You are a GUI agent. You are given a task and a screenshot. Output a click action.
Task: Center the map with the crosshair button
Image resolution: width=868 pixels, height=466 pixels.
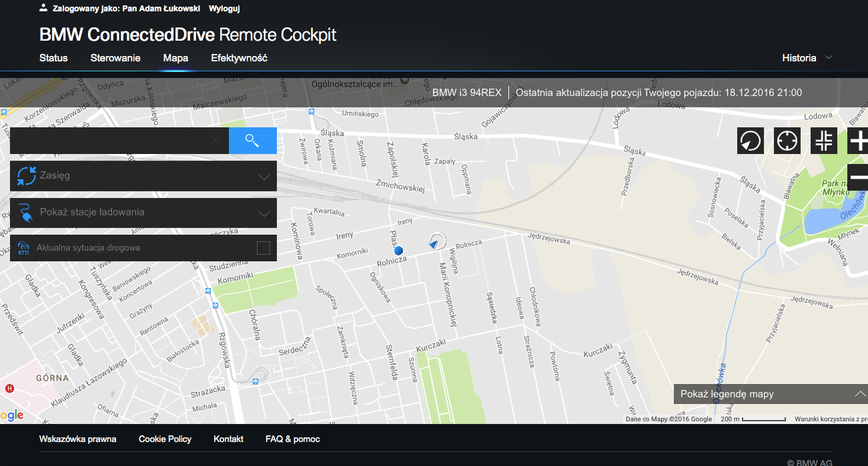pyautogui.click(x=787, y=141)
